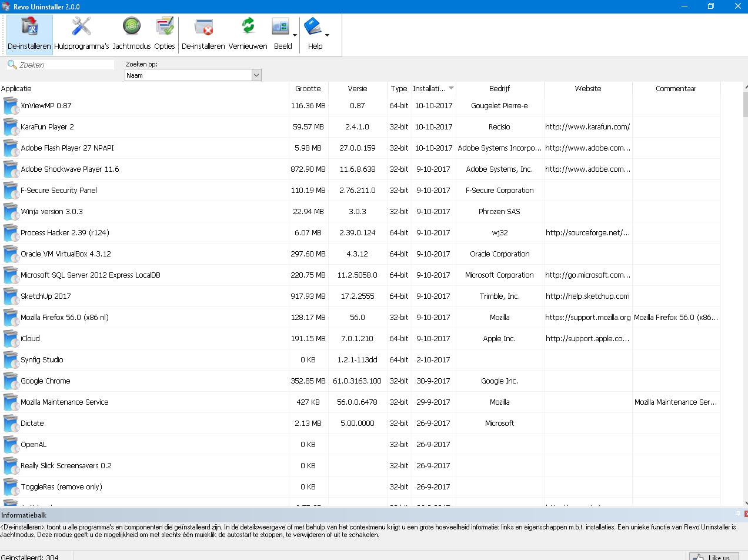The height and width of the screenshot is (560, 748).
Task: Select Adobe Shockwave Player 11.6 icon
Action: point(11,169)
